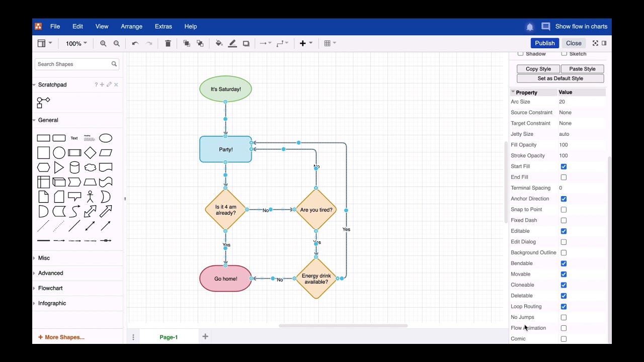The image size is (644, 362).
Task: Open the Edit menu
Action: click(77, 27)
